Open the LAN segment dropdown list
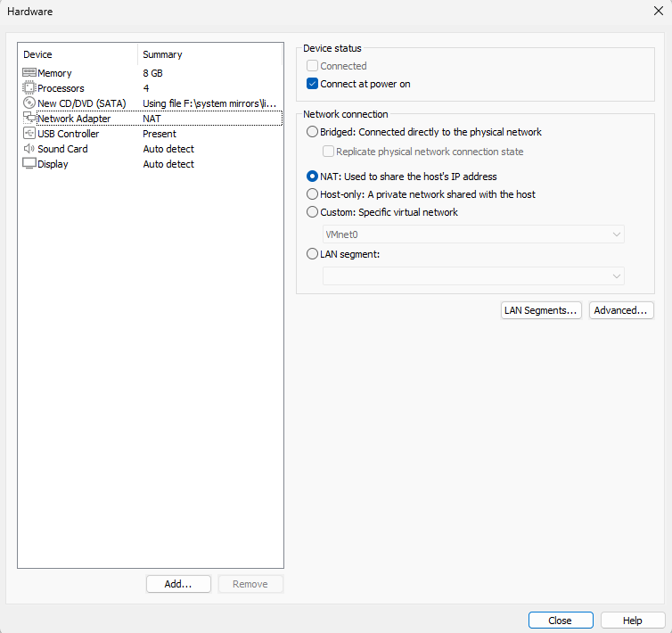 click(x=473, y=275)
